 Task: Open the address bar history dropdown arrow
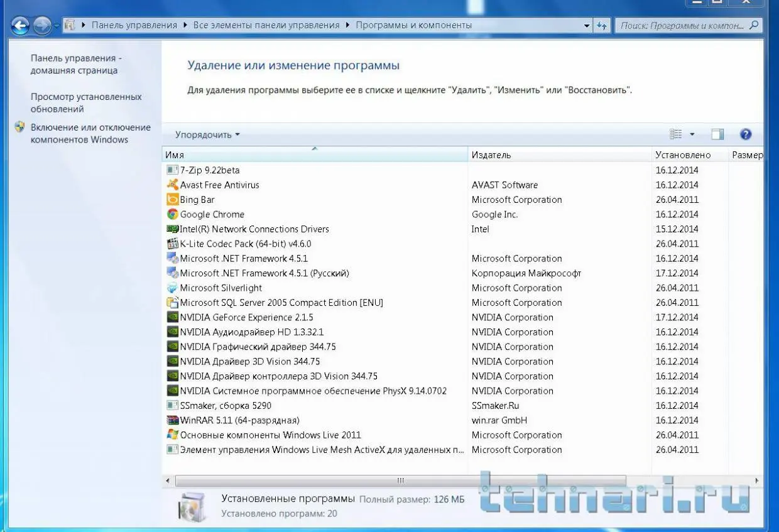587,26
